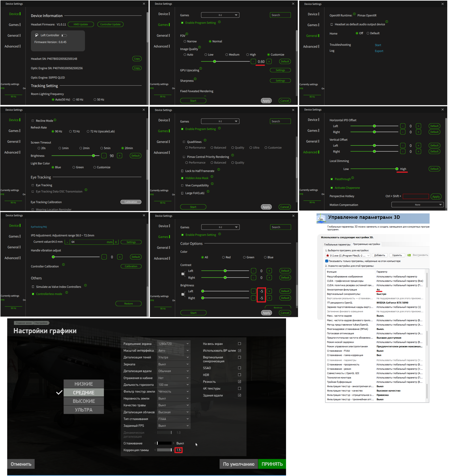
Task: Select the 72 Hz refresh rate option
Action: 70,131
